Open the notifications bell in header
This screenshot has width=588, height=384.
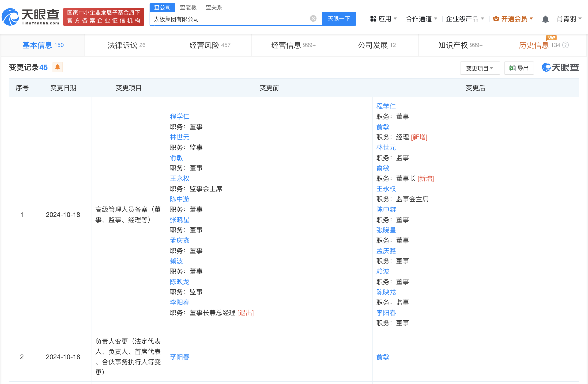point(545,19)
